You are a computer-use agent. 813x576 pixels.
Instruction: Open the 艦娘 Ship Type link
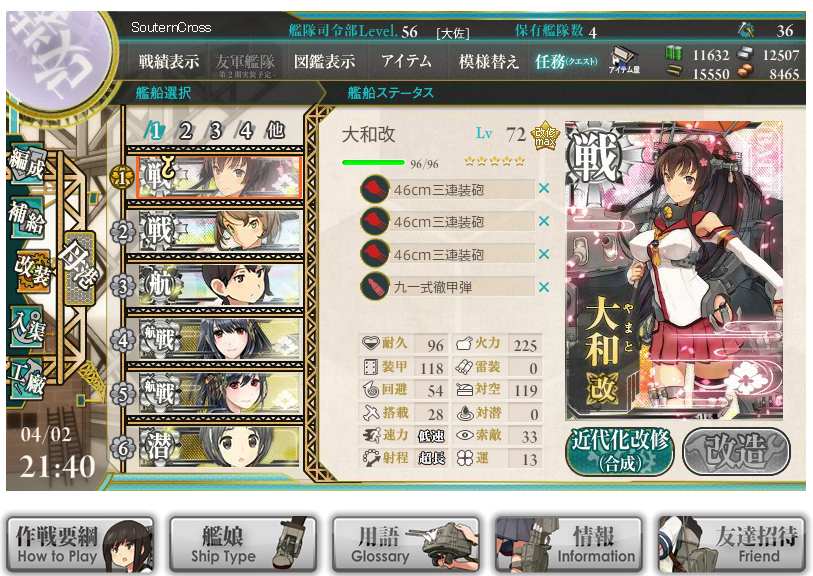coord(243,544)
